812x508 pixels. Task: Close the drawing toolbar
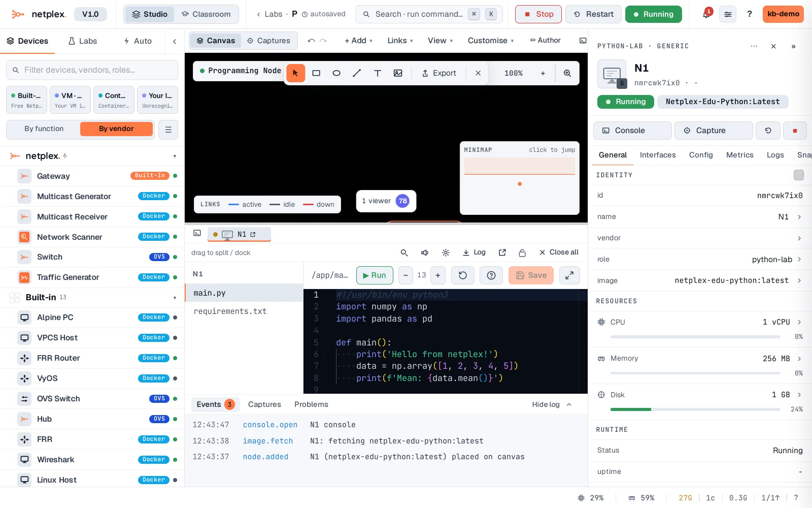[478, 73]
